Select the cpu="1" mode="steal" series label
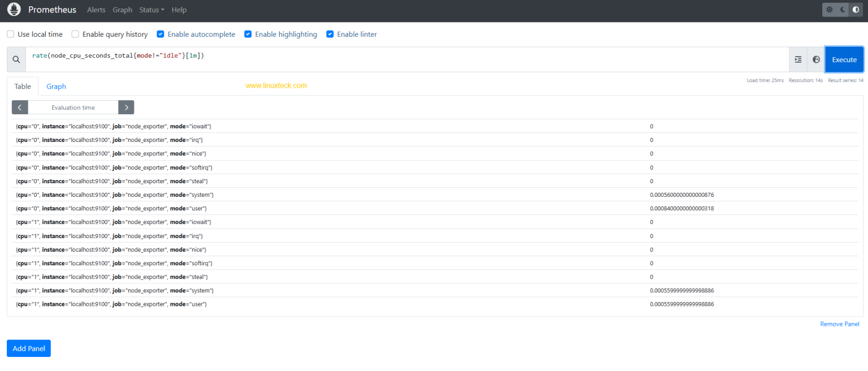Viewport: 868px width, 371px height. [x=112, y=277]
